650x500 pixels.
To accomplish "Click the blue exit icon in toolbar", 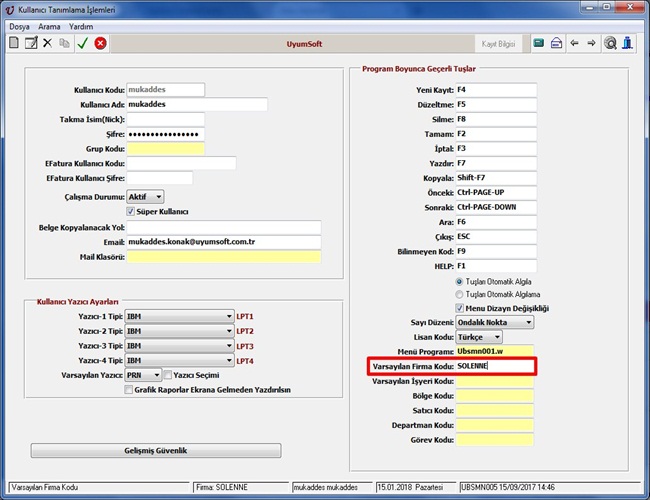I will tap(628, 43).
